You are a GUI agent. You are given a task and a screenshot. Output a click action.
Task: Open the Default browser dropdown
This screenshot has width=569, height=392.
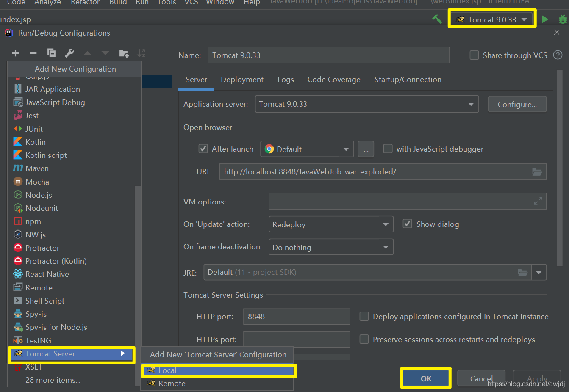click(x=307, y=149)
